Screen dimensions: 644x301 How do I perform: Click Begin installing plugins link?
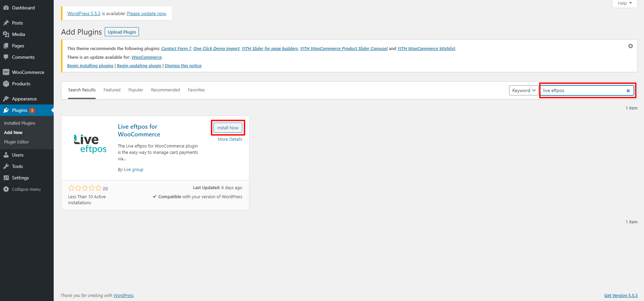(x=90, y=66)
